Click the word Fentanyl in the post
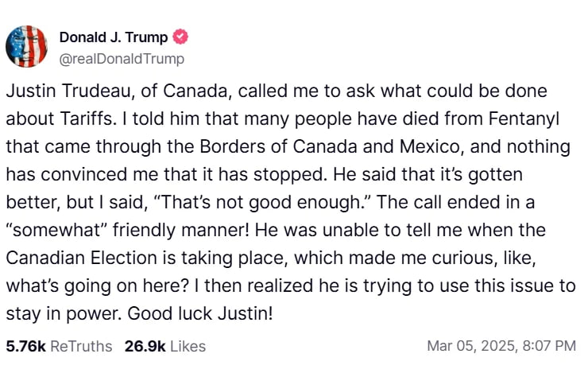Image resolution: width=588 pixels, height=373 pixels. click(x=524, y=119)
